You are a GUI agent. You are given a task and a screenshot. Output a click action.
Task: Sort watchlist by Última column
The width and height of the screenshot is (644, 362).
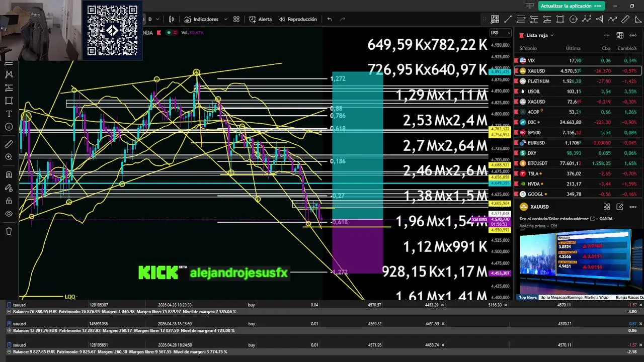pyautogui.click(x=573, y=48)
